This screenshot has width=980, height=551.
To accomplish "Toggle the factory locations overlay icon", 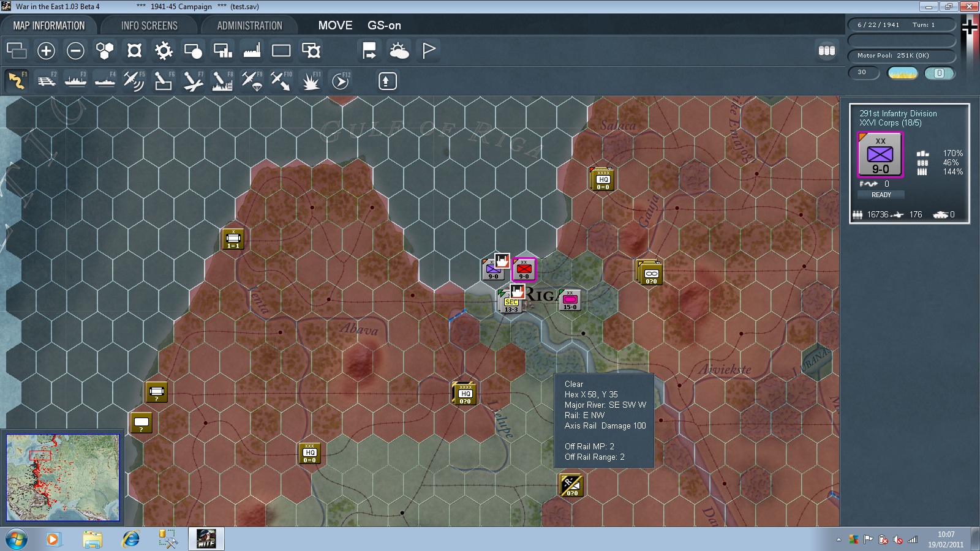I will pyautogui.click(x=252, y=50).
